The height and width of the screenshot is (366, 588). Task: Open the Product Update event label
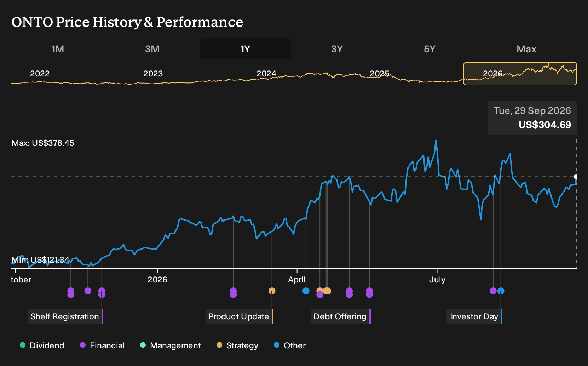239,316
